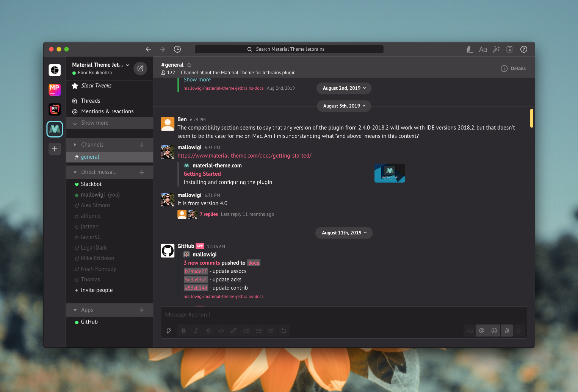578x392 pixels.
Task: Open new direct message plus icon
Action: click(x=142, y=172)
